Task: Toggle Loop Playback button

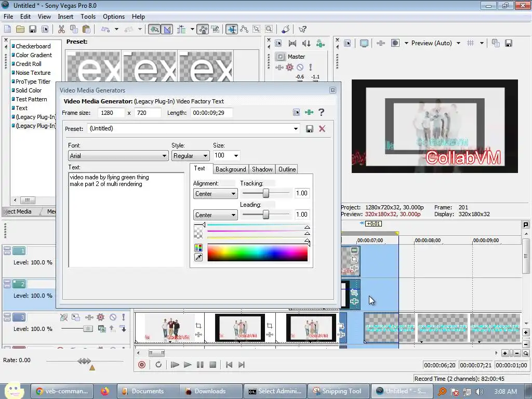Action: pyautogui.click(x=158, y=365)
